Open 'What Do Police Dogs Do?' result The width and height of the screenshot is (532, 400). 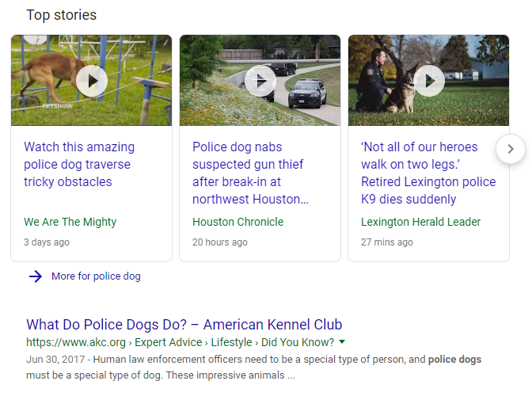tap(184, 325)
